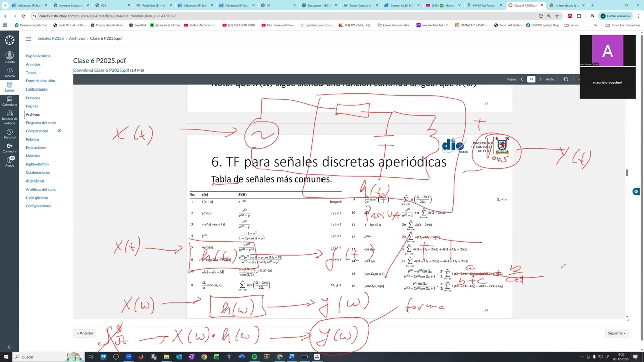
Task: Open Spotify from the taskbar
Action: [254, 357]
